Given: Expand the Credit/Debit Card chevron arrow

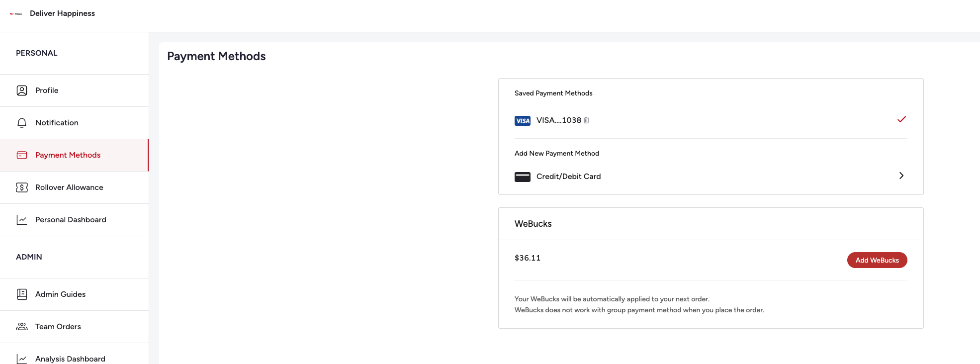Looking at the screenshot, I should [x=901, y=176].
